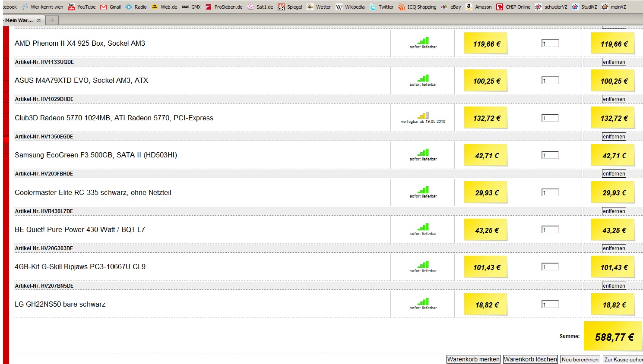Remove ASUS M4A79XTD EVO from cart
This screenshot has height=364, width=643.
[614, 62]
